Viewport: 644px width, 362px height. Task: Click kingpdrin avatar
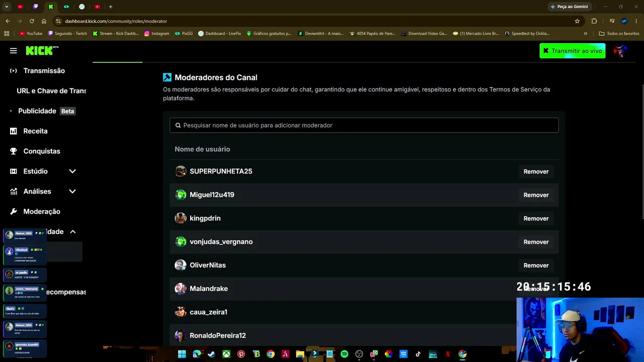click(181, 218)
